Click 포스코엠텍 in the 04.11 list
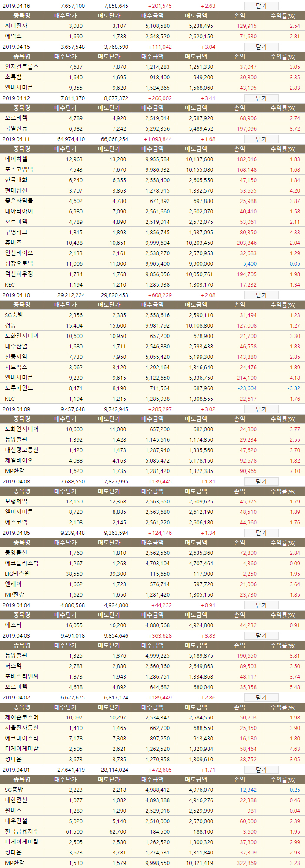This screenshot has width=305, height=868. point(19,170)
